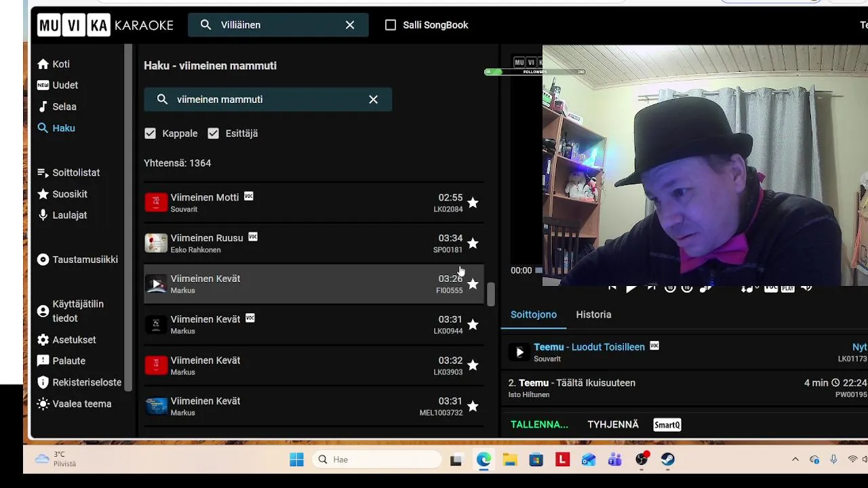
Task: Open the Laulajat singers page
Action: tap(62, 215)
